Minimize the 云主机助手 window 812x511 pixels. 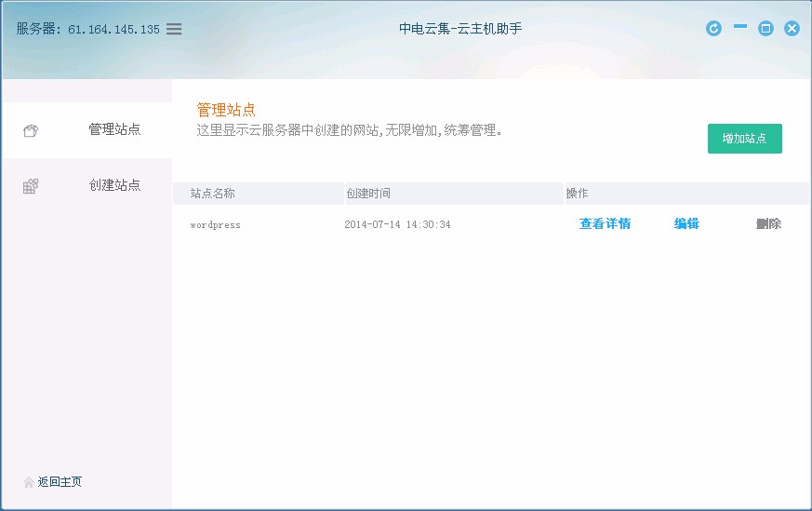pos(740,26)
